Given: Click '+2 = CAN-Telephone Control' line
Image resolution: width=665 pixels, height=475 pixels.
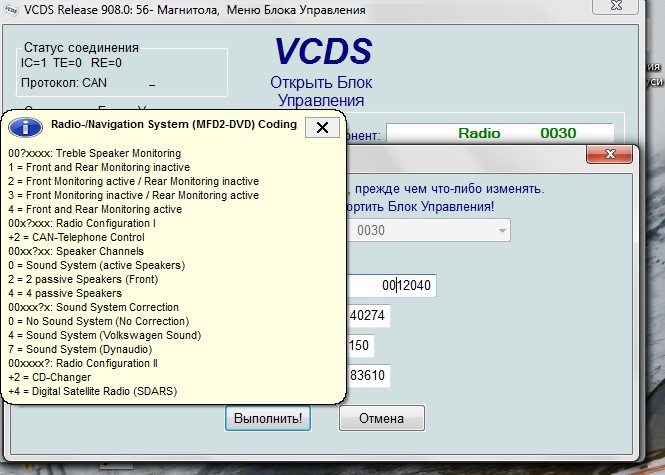Looking at the screenshot, I should 76,237.
